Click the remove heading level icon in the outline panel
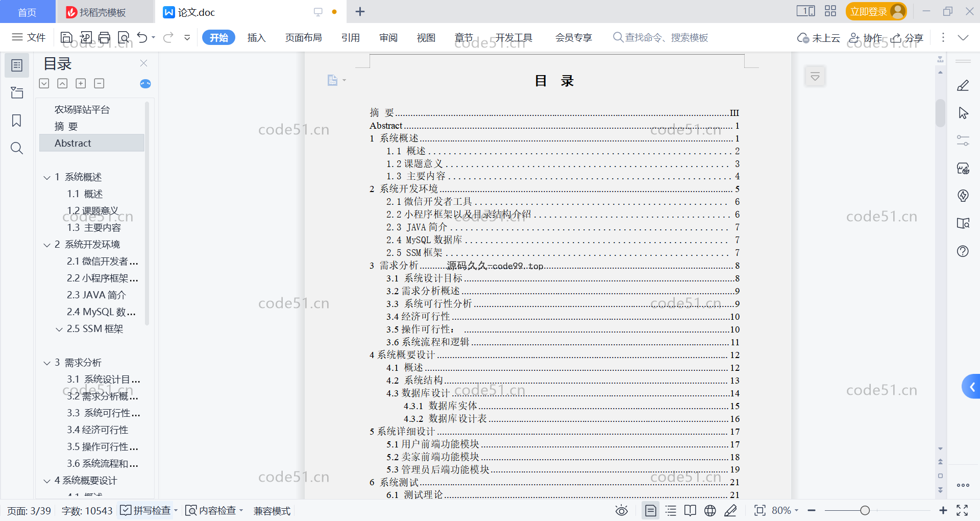 pyautogui.click(x=99, y=83)
